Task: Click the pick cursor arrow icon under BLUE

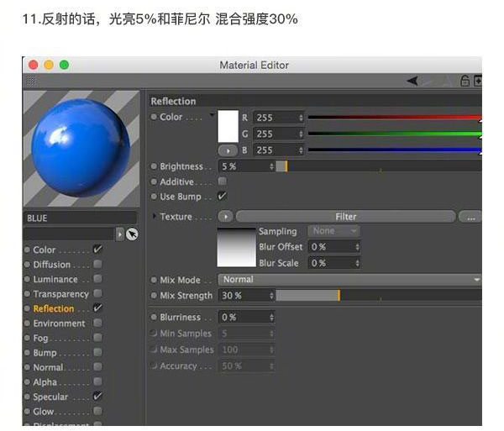Action: click(x=132, y=234)
